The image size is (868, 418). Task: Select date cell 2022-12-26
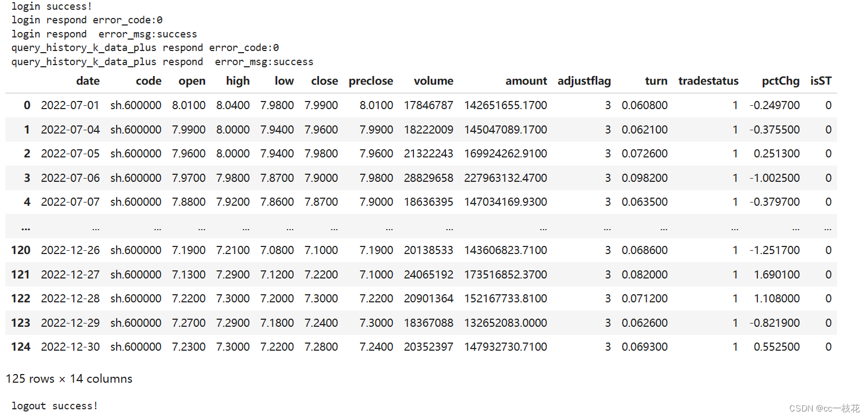point(71,250)
